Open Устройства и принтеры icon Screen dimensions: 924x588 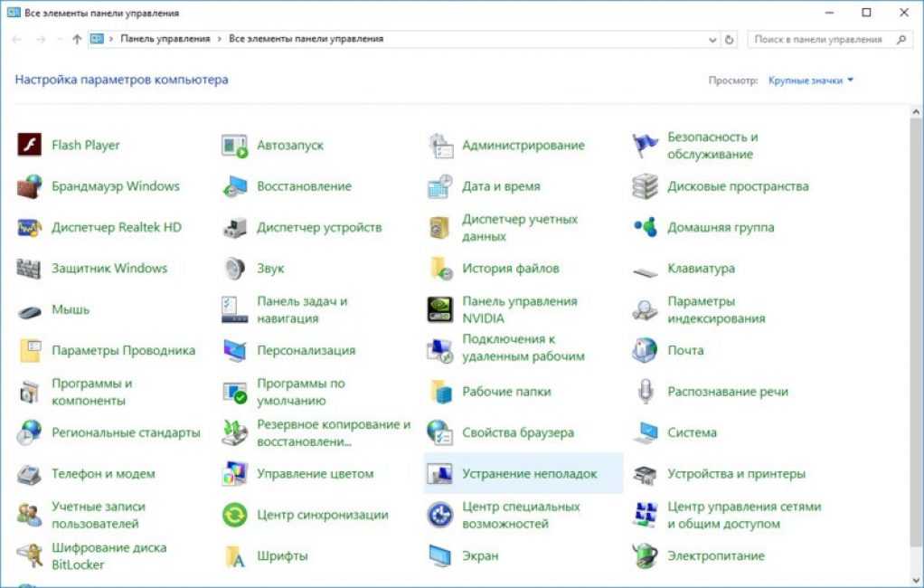point(645,474)
